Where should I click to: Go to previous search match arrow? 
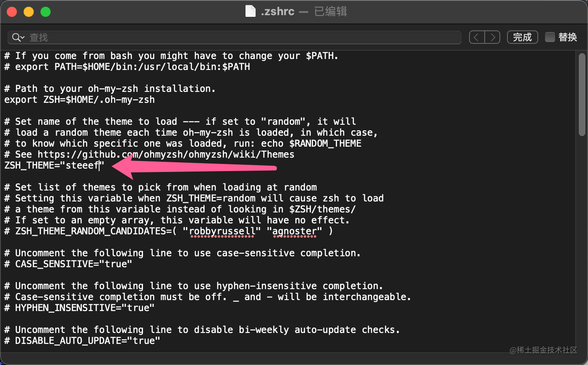[x=477, y=38]
